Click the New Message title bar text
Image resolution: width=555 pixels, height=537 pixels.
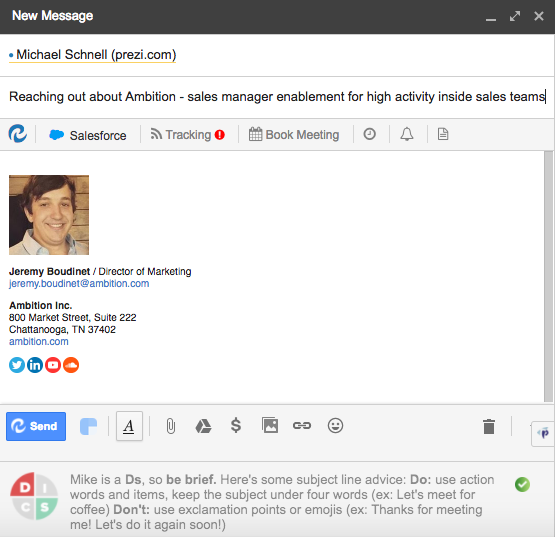[x=52, y=16]
